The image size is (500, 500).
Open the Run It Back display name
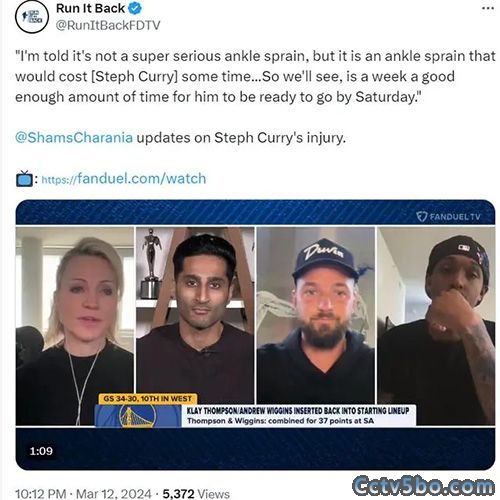[90, 8]
